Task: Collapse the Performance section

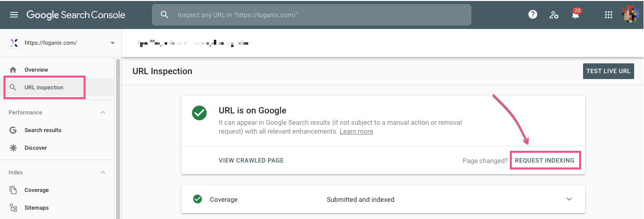Action: pos(103,112)
